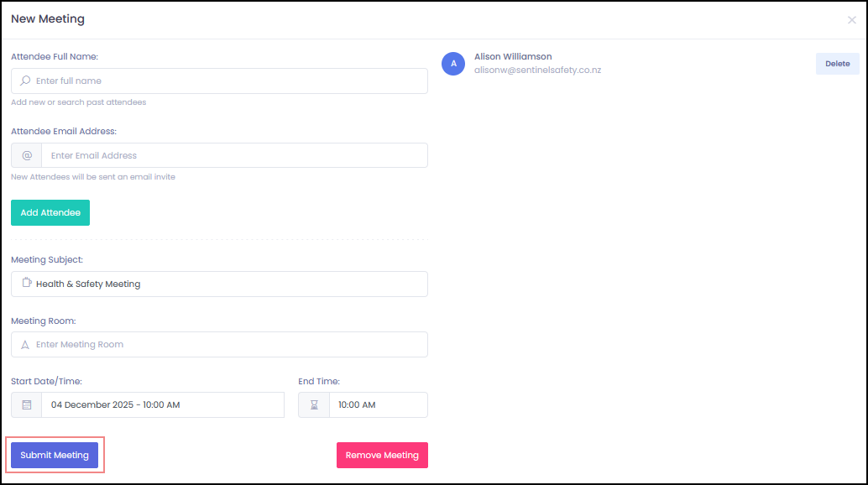Viewport: 868px width, 485px height.
Task: Click the cup icon in Meeting Subject
Action: pos(26,284)
